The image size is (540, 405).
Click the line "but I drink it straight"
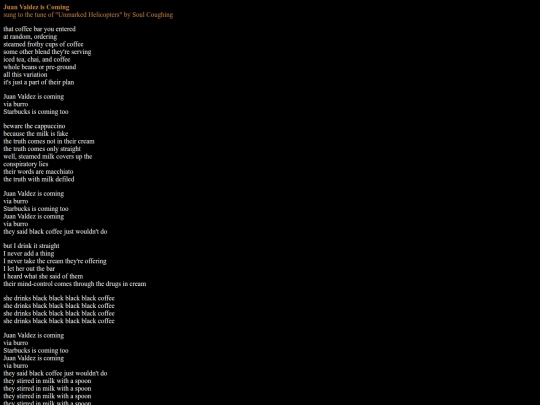31,246
